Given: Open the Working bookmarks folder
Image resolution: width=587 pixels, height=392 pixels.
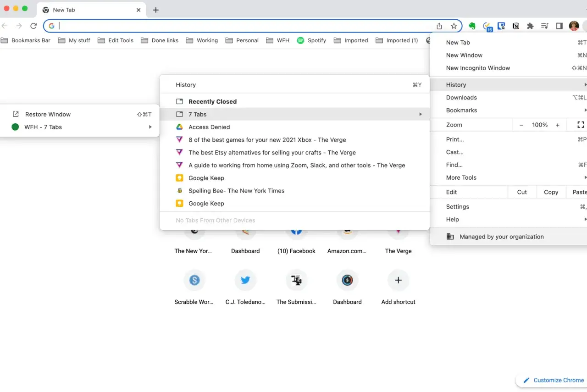Looking at the screenshot, I should (x=202, y=40).
